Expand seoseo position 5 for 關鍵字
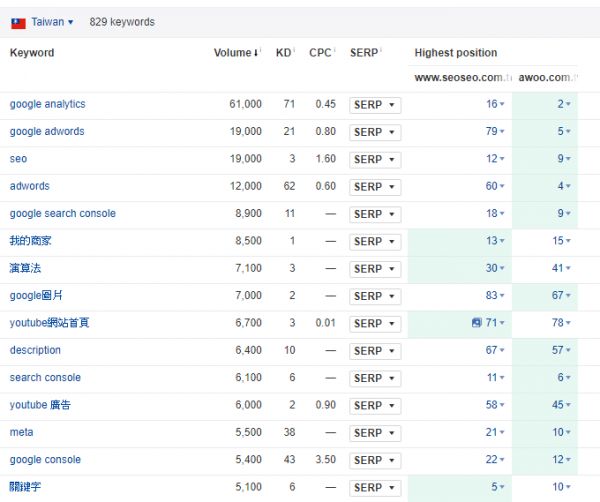600x502 pixels. click(498, 487)
